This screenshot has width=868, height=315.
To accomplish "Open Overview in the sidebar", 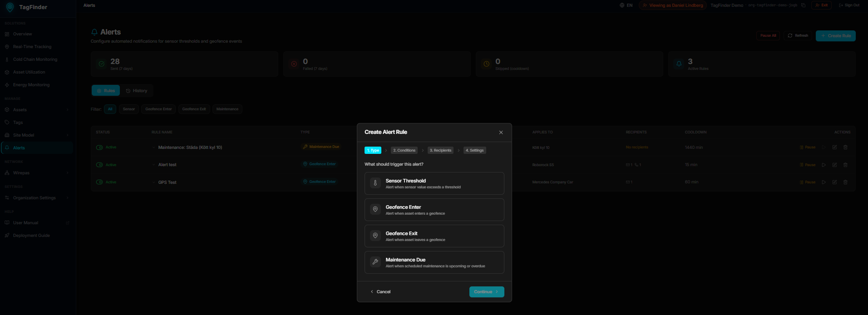I will [x=36, y=34].
